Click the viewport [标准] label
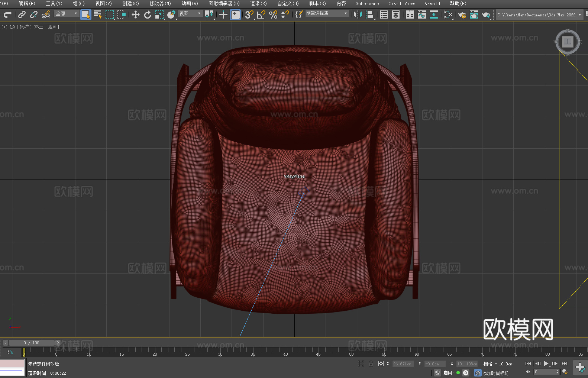The image size is (588, 378). point(26,27)
